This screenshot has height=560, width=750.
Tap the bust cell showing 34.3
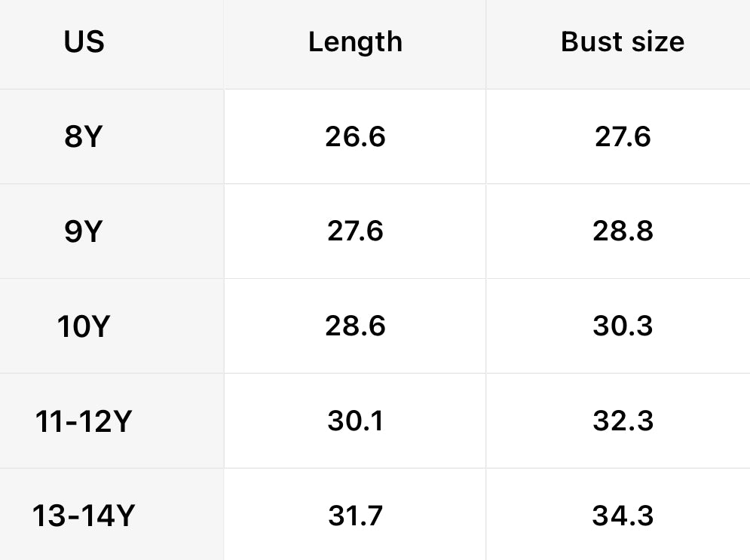623,516
